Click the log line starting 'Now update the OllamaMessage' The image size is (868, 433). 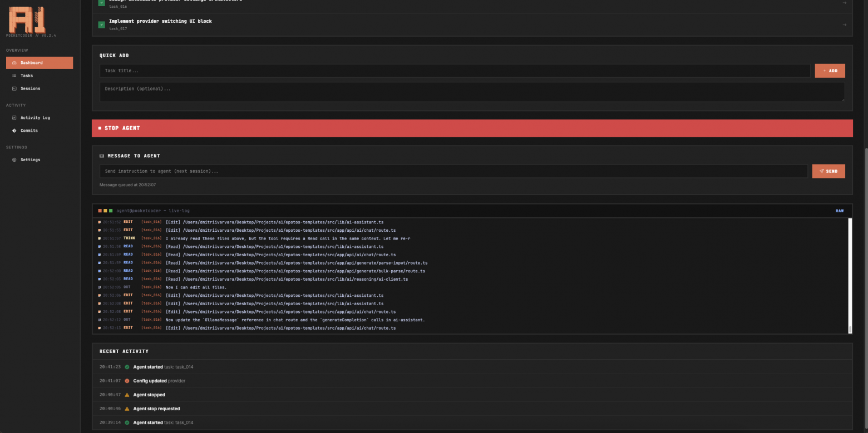(x=295, y=320)
